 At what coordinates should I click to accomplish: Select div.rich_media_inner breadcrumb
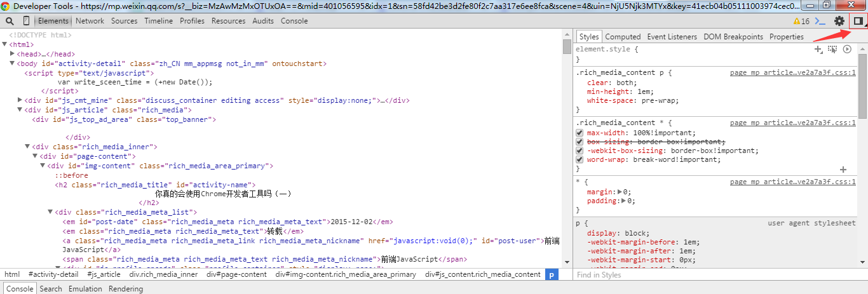click(x=163, y=274)
